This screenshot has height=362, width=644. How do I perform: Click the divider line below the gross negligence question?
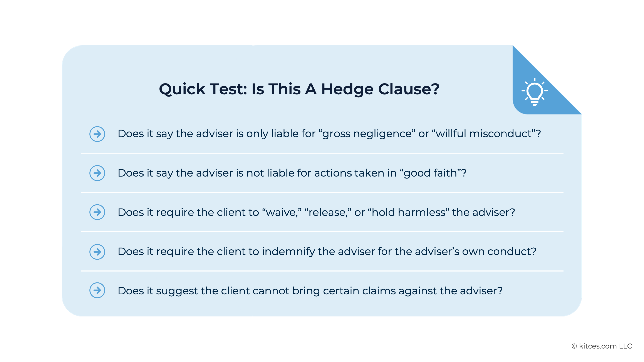(x=322, y=153)
